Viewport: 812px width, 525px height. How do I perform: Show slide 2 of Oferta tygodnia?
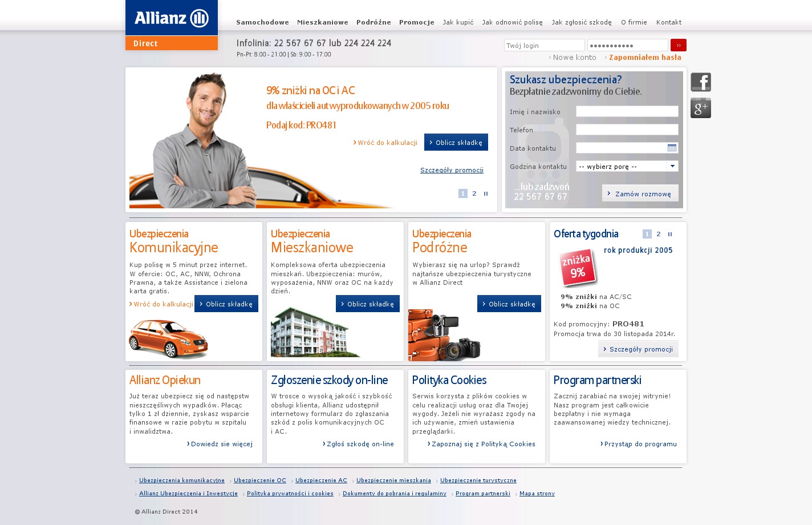tap(658, 235)
